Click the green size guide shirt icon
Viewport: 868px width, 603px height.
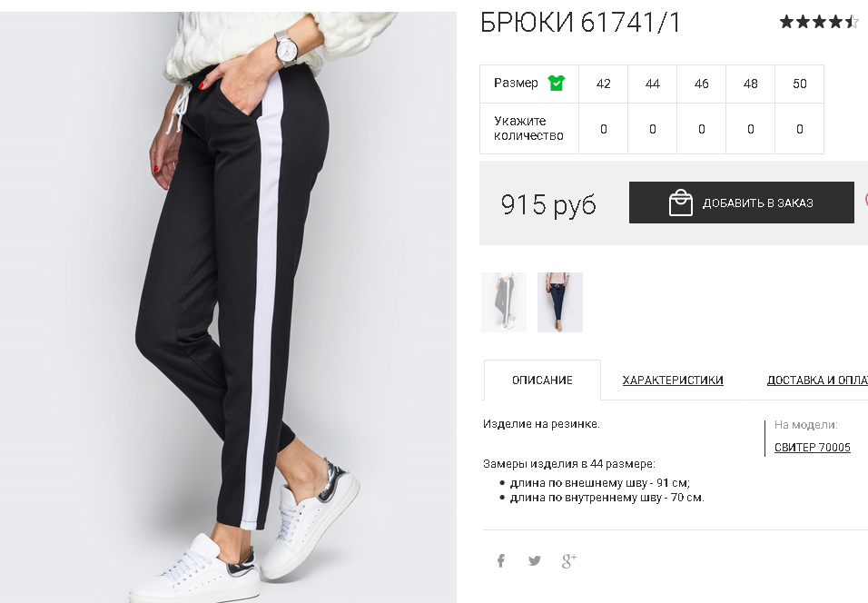click(x=556, y=83)
